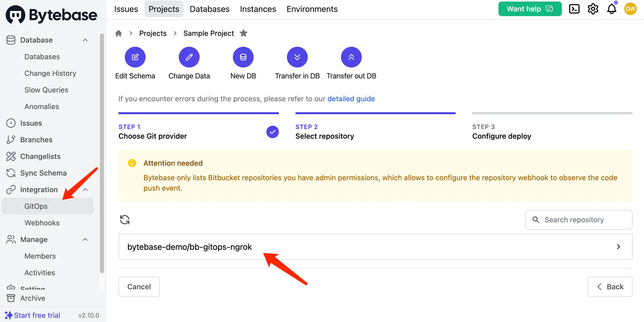Click the Step 1 completed checkmark
Screen dimensions: 644x322
273,132
